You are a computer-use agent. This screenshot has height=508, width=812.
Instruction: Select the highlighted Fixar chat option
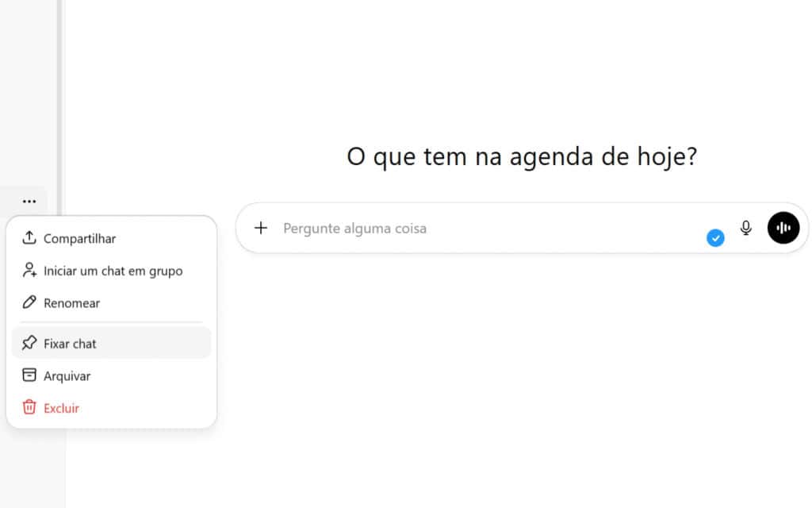pos(70,343)
